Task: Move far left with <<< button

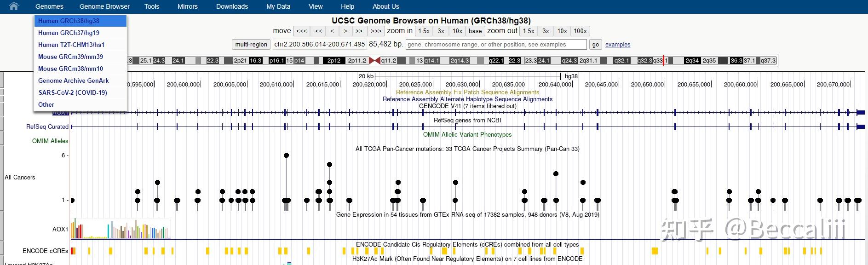Action: [x=301, y=31]
